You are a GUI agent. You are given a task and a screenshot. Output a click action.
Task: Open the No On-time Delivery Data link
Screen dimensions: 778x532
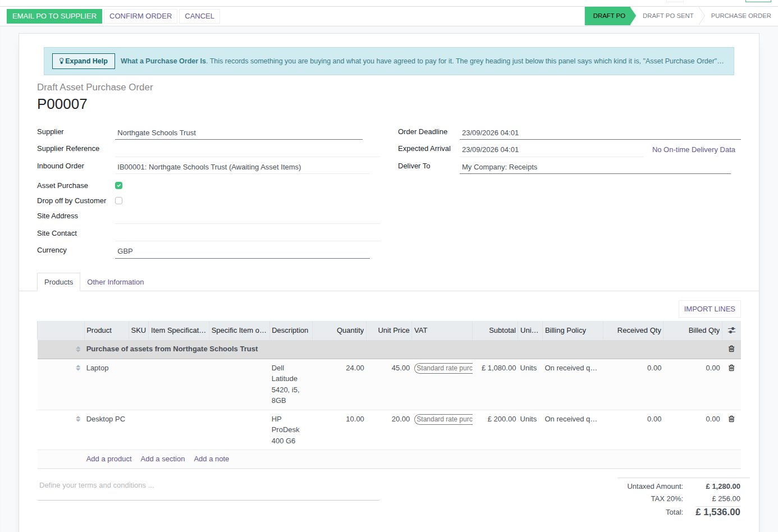pos(694,150)
